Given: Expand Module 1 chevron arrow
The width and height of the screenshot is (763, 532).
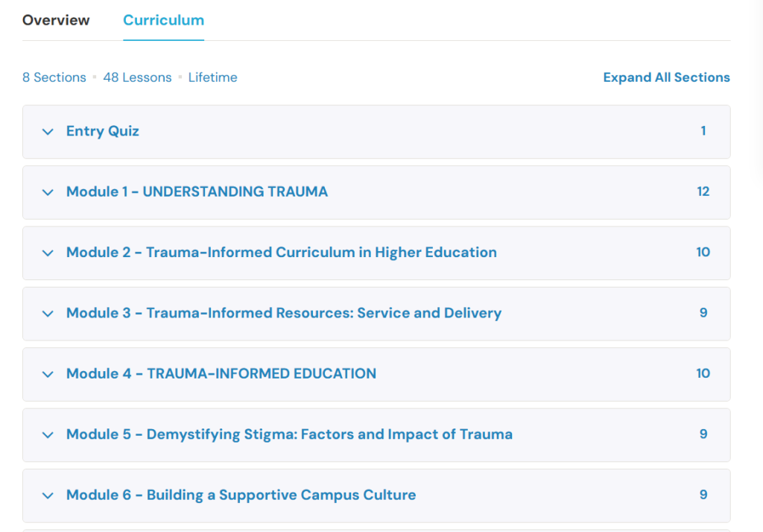Looking at the screenshot, I should [x=48, y=192].
